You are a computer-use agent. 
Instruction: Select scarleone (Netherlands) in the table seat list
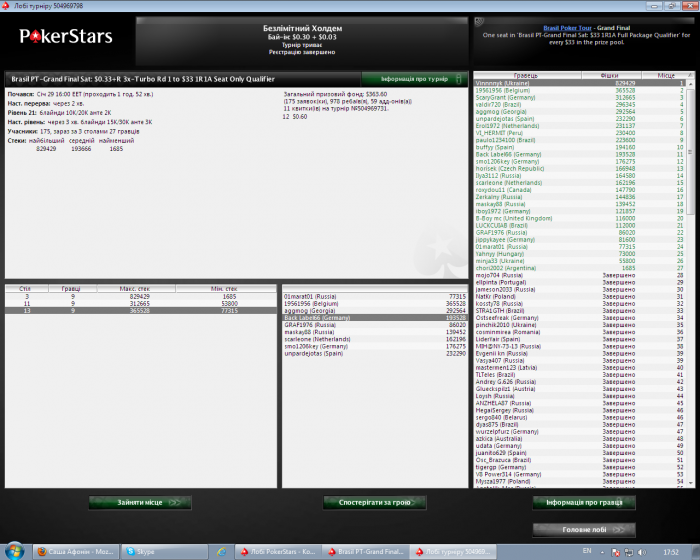[375, 339]
